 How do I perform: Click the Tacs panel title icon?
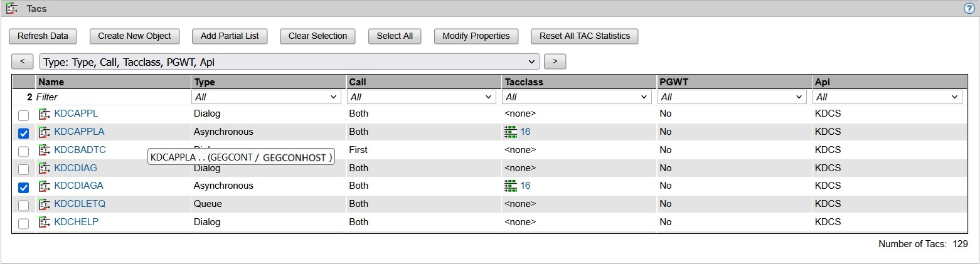[11, 9]
